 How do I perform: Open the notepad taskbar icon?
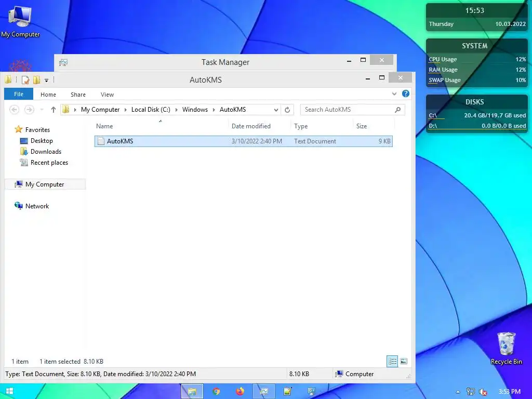point(288,392)
